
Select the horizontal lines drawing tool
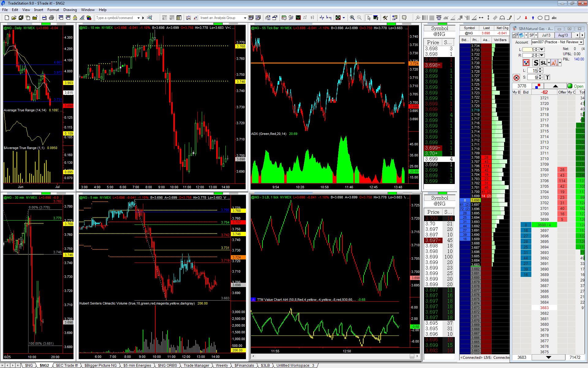pos(432,18)
